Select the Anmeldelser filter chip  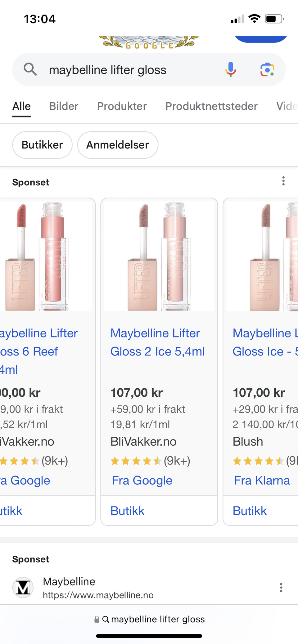click(118, 145)
